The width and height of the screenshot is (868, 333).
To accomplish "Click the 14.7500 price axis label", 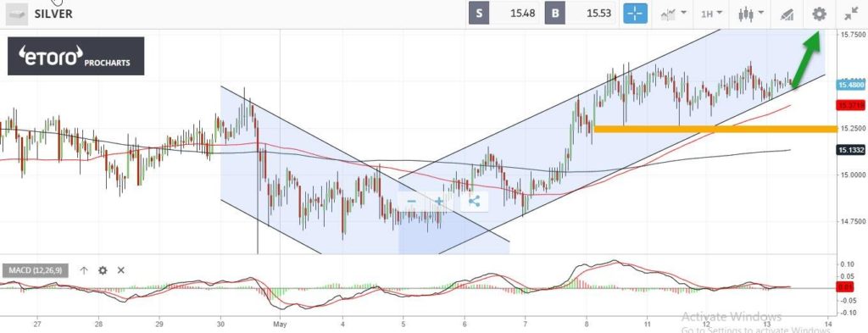I will (x=853, y=221).
